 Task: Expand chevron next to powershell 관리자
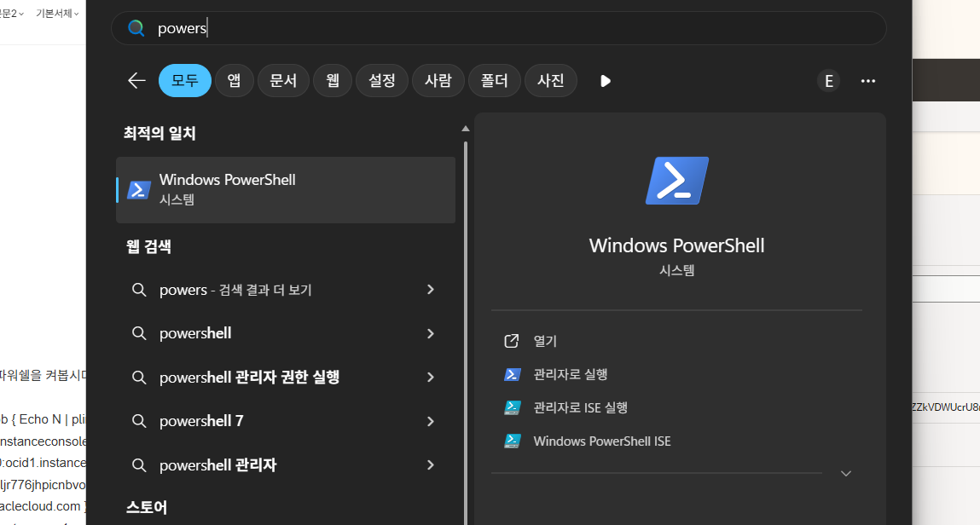point(431,465)
